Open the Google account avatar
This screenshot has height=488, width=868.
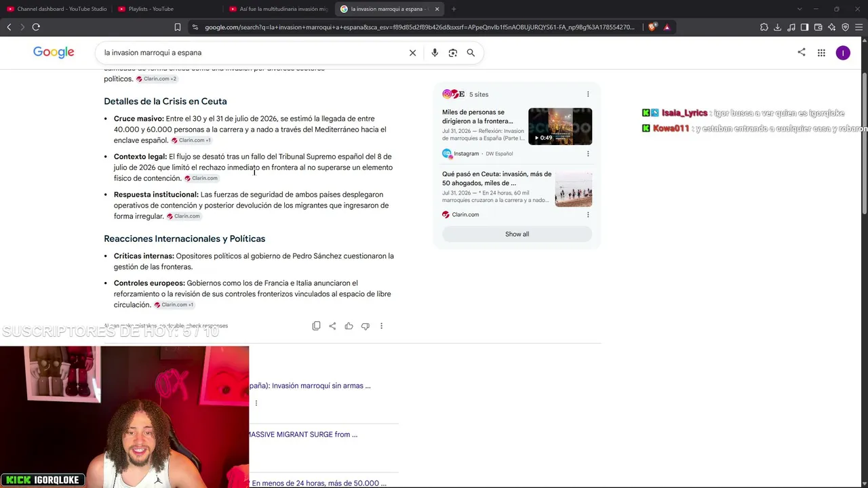(843, 53)
